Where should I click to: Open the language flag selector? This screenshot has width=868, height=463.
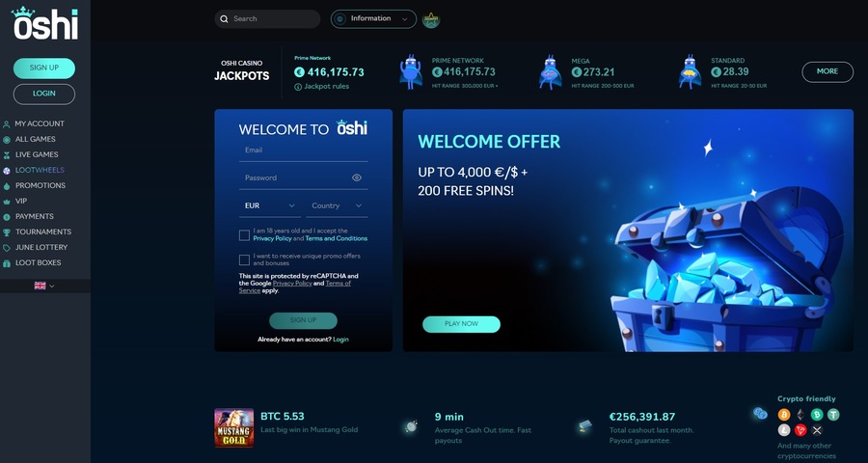pos(44,286)
